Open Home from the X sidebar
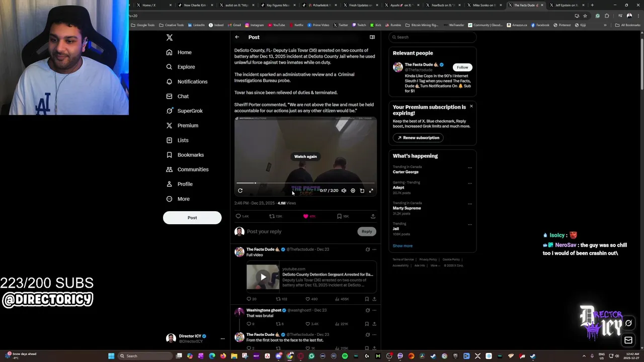The width and height of the screenshot is (644, 362). click(179, 52)
